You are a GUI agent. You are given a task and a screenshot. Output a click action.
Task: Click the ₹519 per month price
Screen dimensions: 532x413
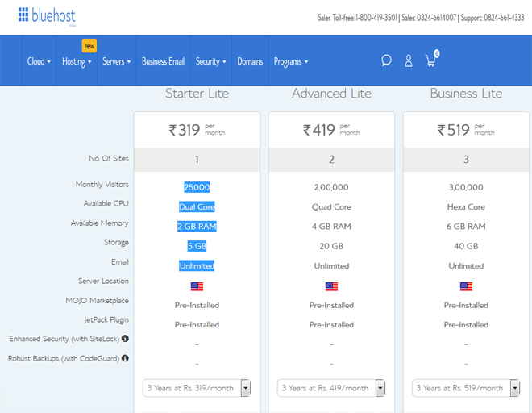pyautogui.click(x=466, y=130)
